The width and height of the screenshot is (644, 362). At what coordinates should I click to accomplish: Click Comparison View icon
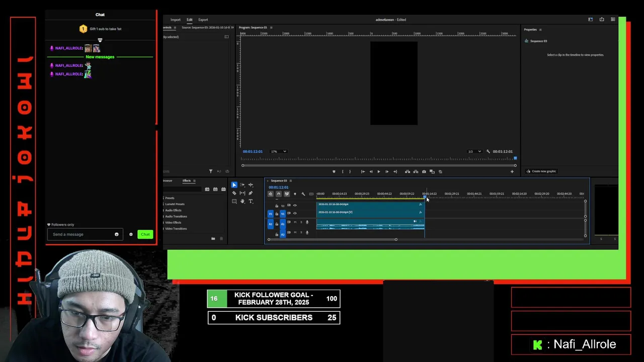coord(432,171)
